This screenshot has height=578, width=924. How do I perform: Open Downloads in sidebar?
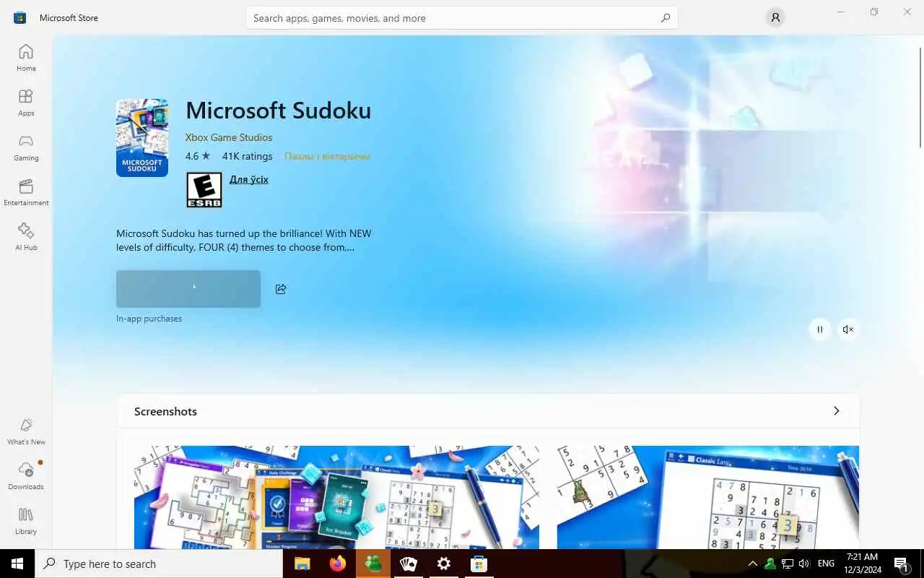(x=26, y=476)
